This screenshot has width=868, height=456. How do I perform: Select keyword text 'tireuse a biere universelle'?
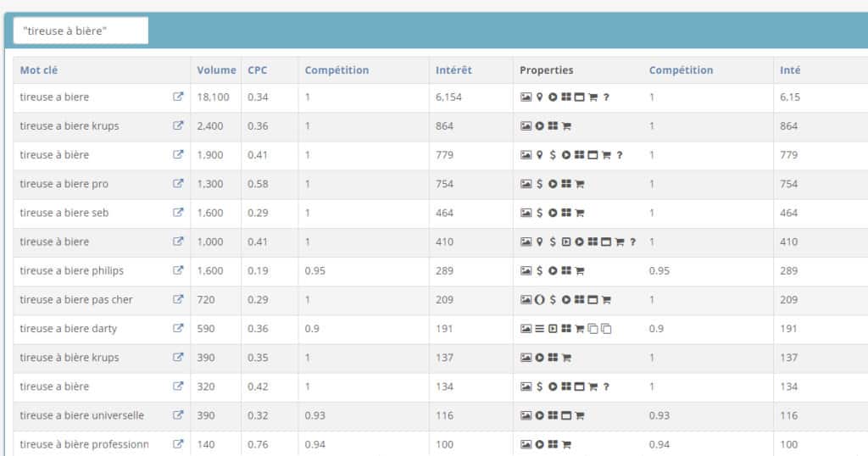pyautogui.click(x=82, y=415)
